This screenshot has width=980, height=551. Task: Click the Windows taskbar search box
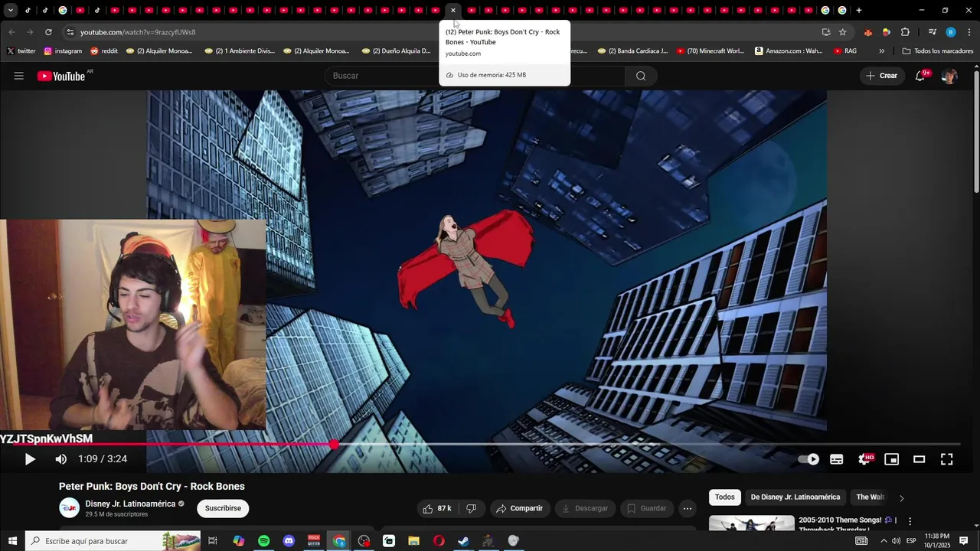(x=113, y=541)
